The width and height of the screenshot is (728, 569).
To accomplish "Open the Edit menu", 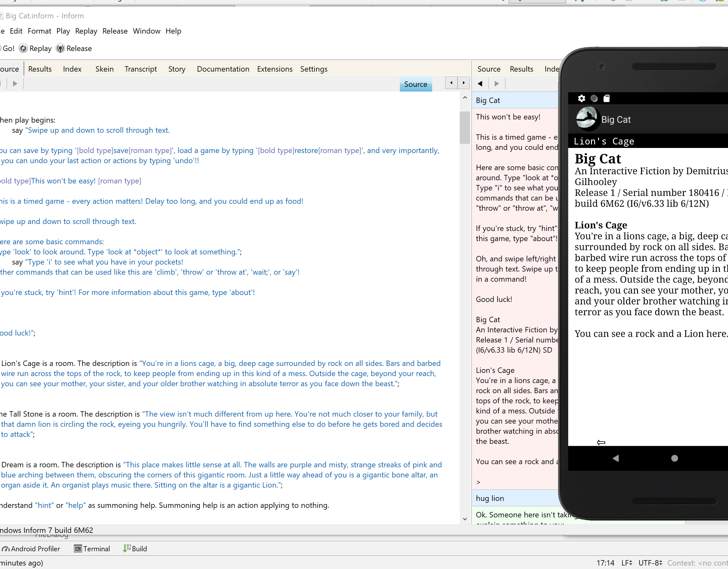I will click(x=16, y=31).
